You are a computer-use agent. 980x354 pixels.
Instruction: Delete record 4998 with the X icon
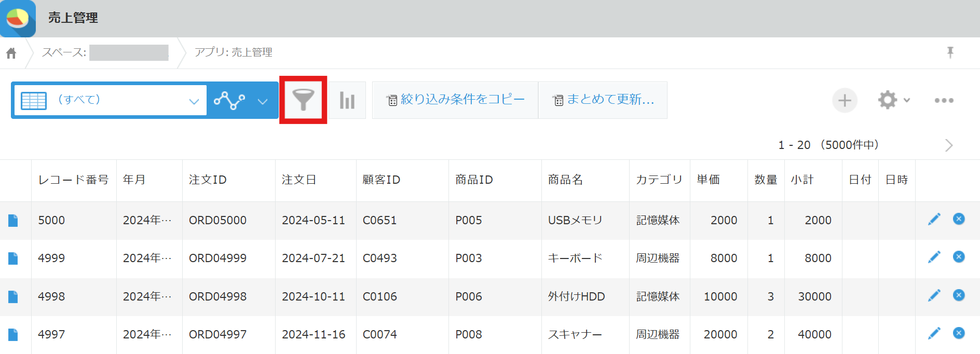(959, 295)
